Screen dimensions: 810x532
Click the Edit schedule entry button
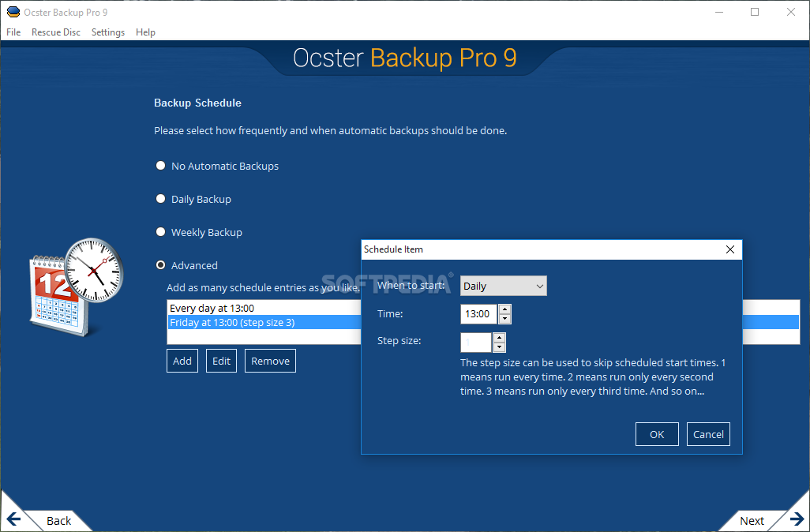(222, 361)
